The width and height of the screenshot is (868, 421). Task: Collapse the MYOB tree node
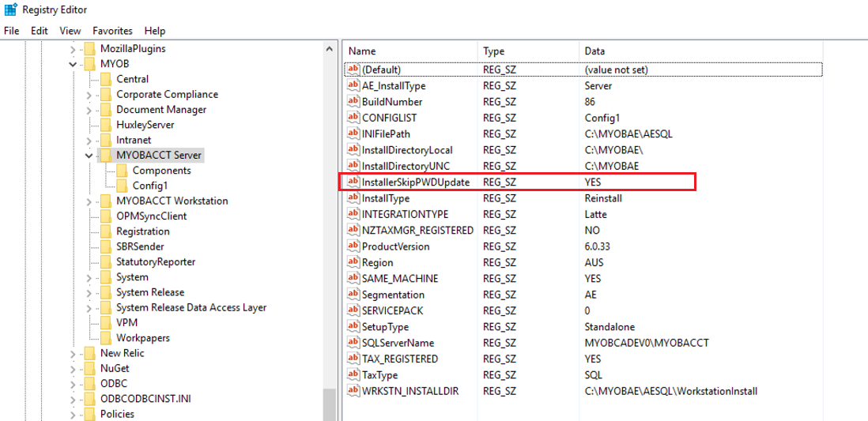pos(74,64)
